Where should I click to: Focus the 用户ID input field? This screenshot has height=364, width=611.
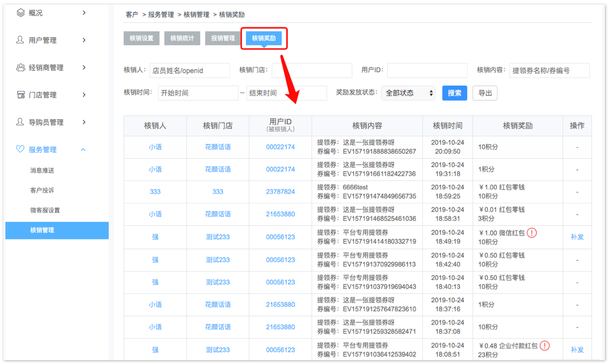[427, 71]
